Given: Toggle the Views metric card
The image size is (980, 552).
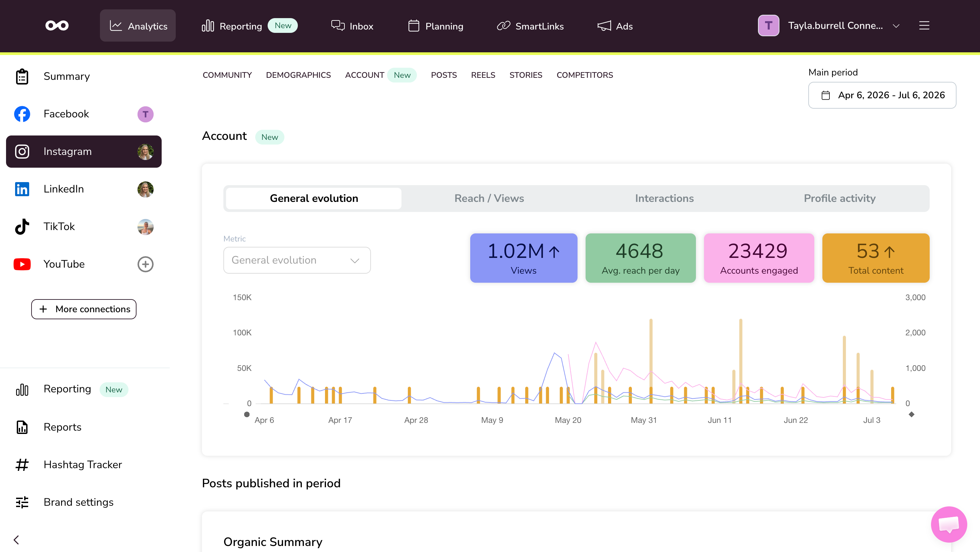Looking at the screenshot, I should coord(524,258).
